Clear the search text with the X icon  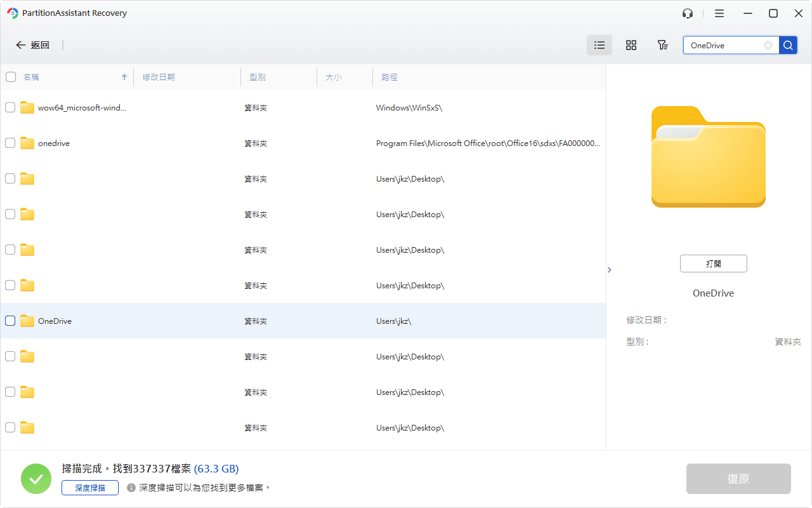point(768,45)
